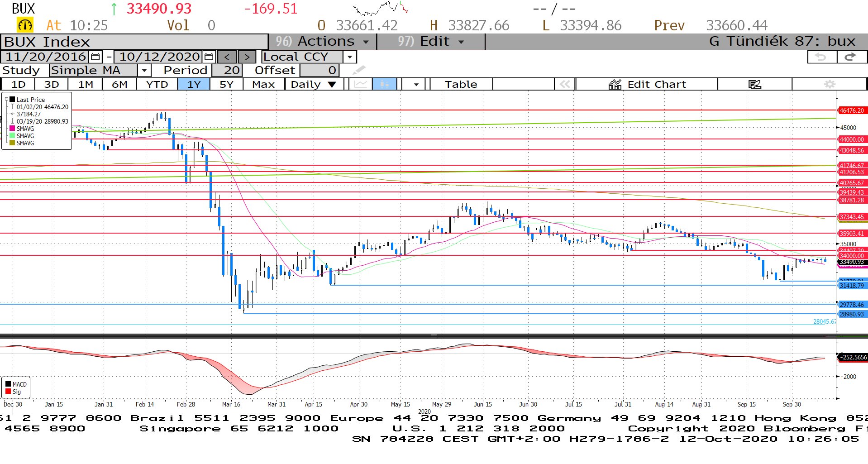
Task: Click the annotation notes icon
Action: tap(754, 84)
